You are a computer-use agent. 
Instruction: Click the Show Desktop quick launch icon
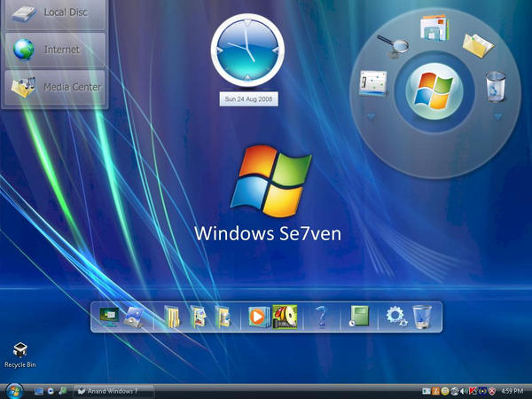(x=39, y=391)
